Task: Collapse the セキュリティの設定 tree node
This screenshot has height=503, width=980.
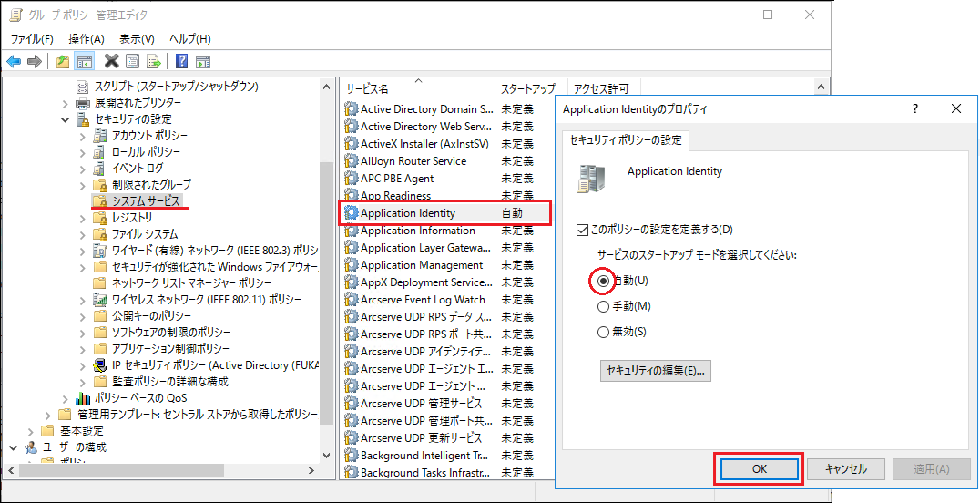Action: [66, 119]
